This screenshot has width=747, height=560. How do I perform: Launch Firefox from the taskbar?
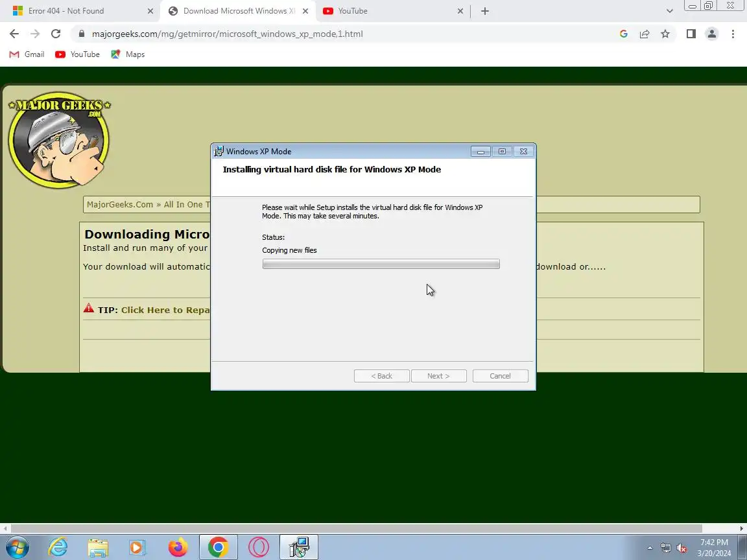click(178, 547)
